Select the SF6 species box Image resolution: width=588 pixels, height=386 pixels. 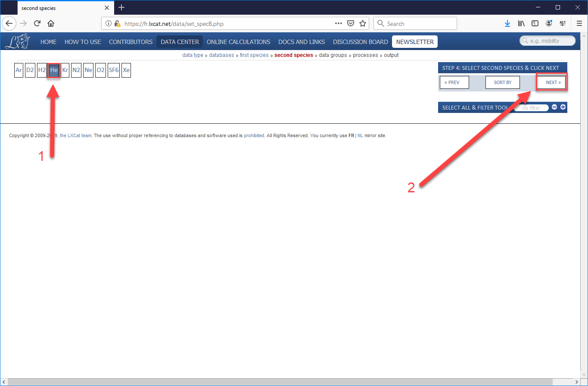coord(113,70)
